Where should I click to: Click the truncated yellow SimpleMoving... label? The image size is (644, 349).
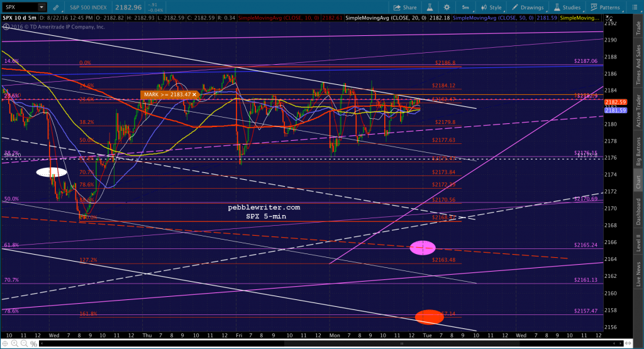click(x=579, y=18)
